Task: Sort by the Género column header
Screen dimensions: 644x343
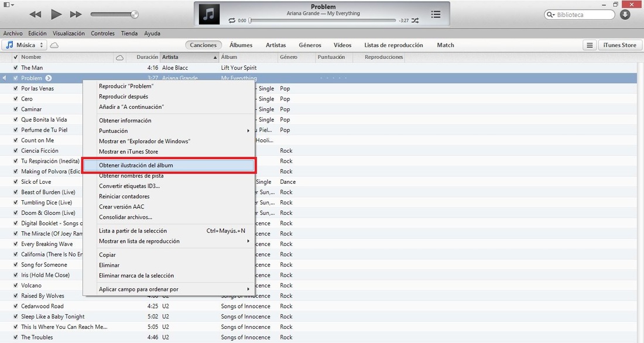Action: [x=289, y=57]
